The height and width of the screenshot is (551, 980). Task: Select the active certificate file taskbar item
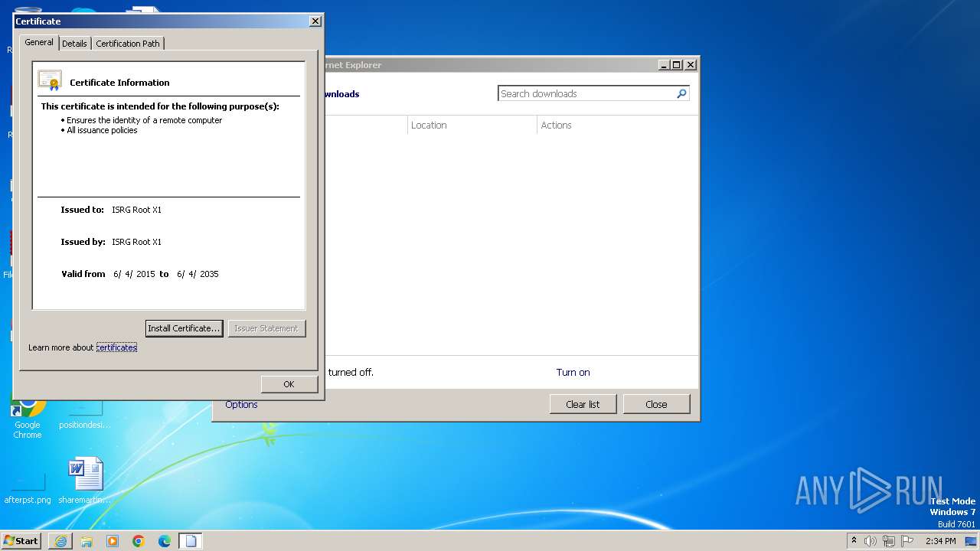(x=191, y=541)
